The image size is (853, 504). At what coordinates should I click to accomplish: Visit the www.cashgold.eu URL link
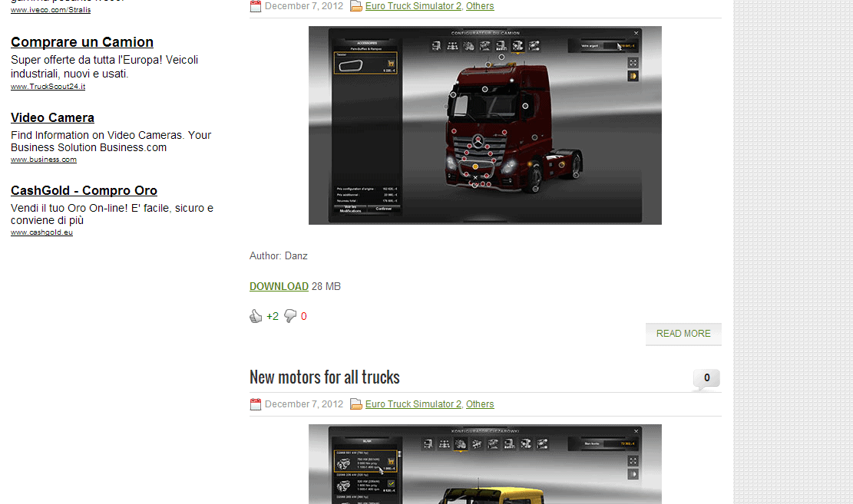coord(41,232)
